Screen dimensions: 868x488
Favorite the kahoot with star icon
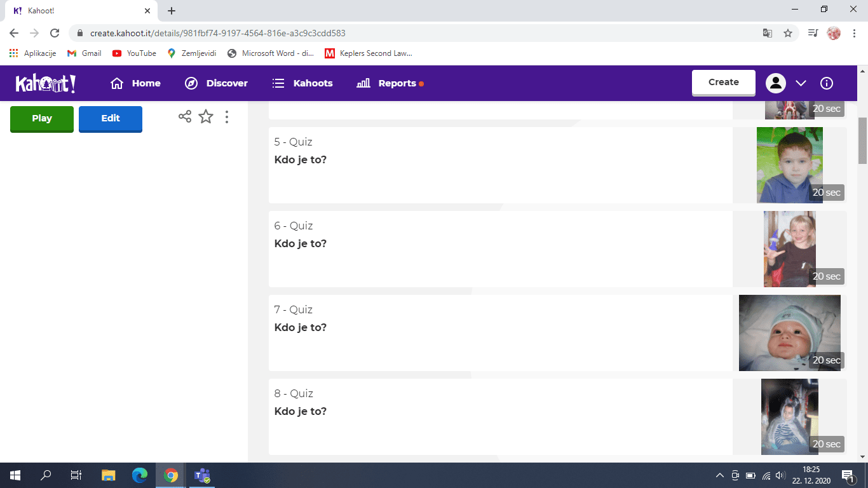206,117
